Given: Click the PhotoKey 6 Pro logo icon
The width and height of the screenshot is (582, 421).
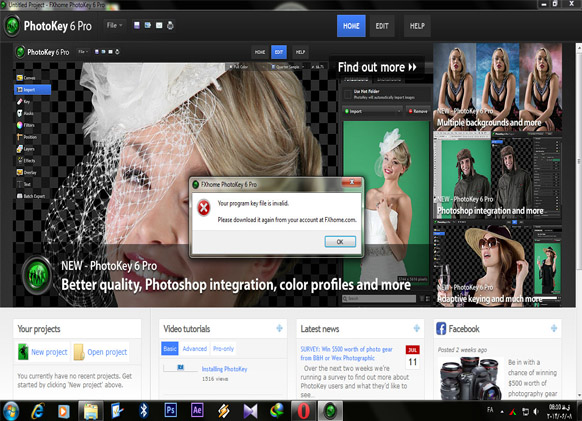Looking at the screenshot, I should 12,26.
